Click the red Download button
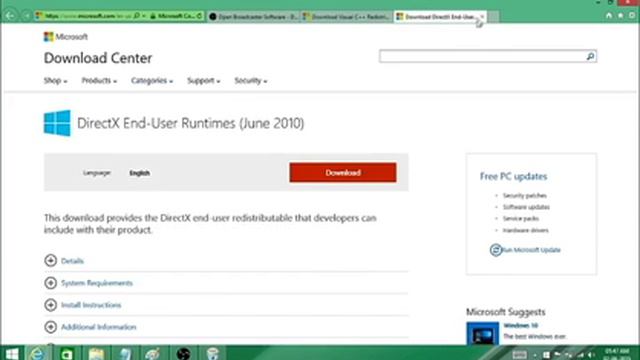Image resolution: width=640 pixels, height=360 pixels. pyautogui.click(x=343, y=172)
